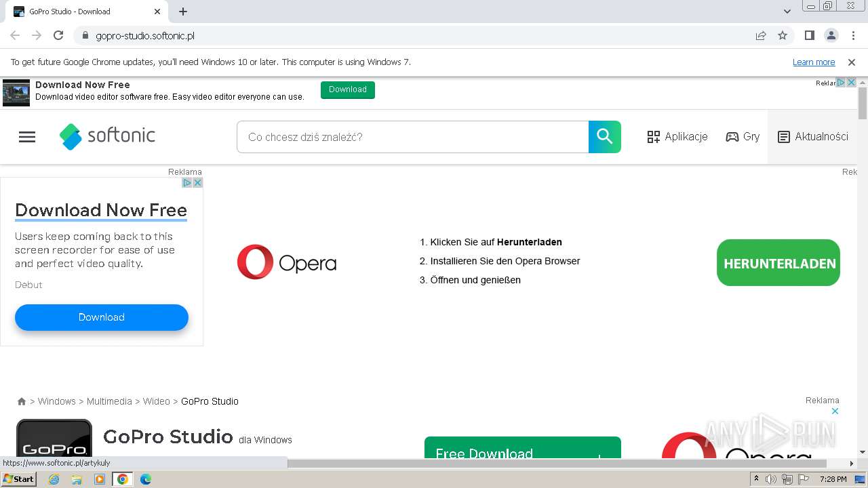Click blue Download button in Debut ad
Viewport: 868px width, 488px height.
click(x=102, y=317)
